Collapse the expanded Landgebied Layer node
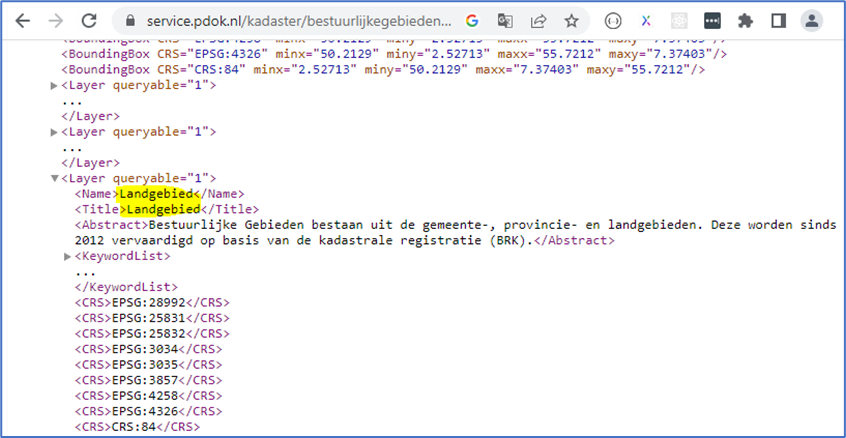Screen dimensions: 846x438 click(54, 178)
